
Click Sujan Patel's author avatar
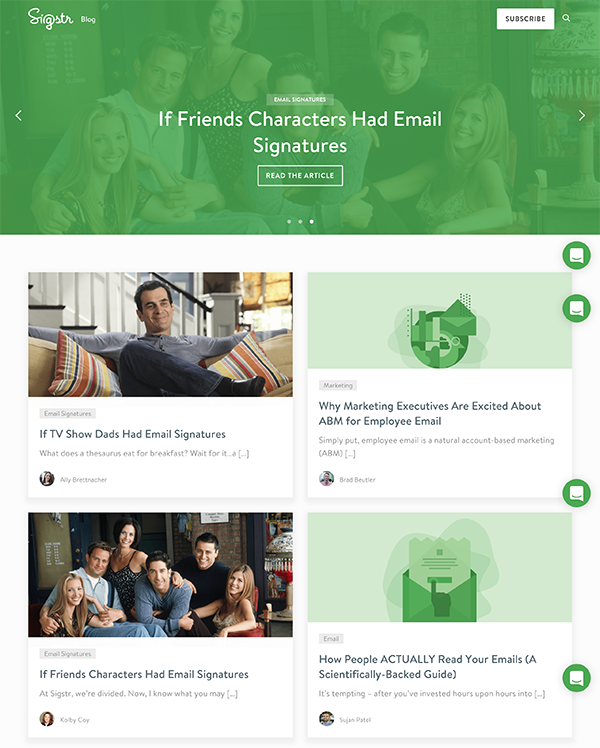[x=326, y=719]
